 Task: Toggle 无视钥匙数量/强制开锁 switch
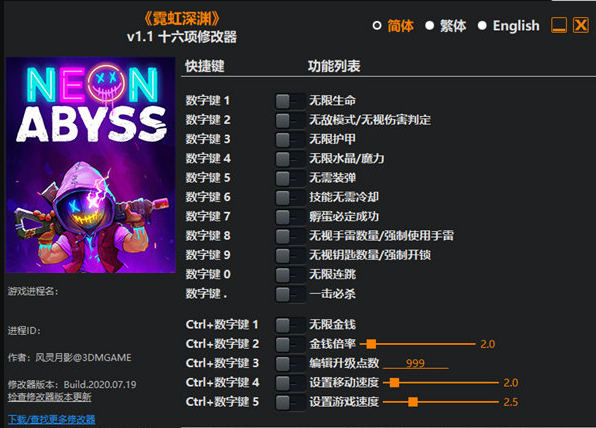(x=290, y=255)
